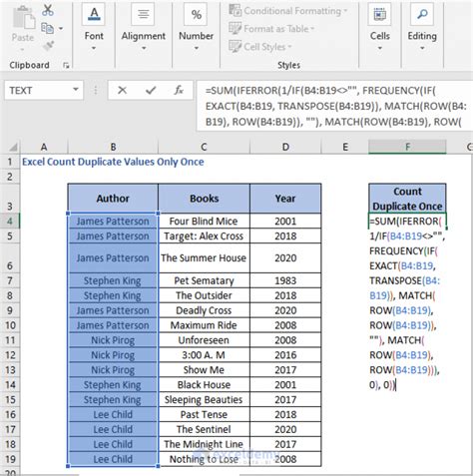Click the formula editing cell F4
Image resolution: width=473 pixels, height=476 pixels.
click(x=407, y=221)
